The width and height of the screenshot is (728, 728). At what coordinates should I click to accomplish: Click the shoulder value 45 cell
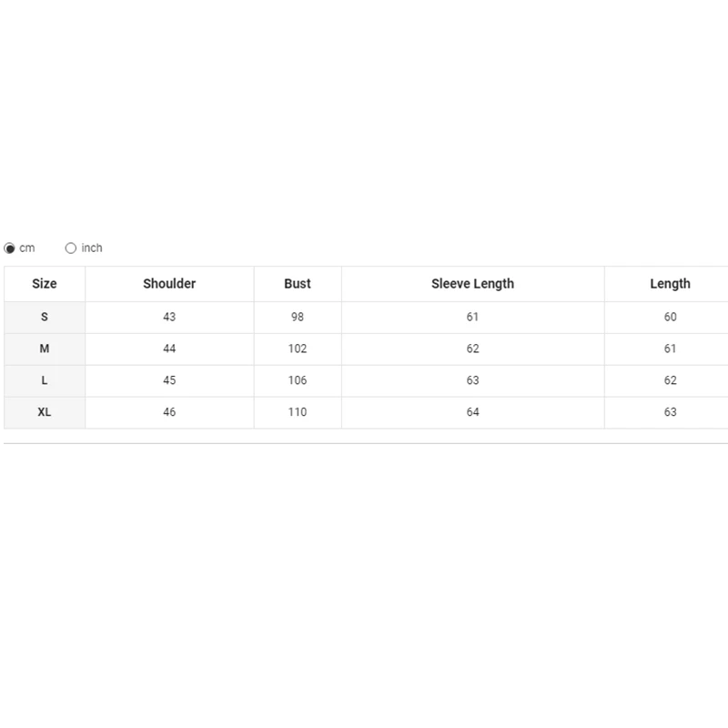(x=169, y=380)
